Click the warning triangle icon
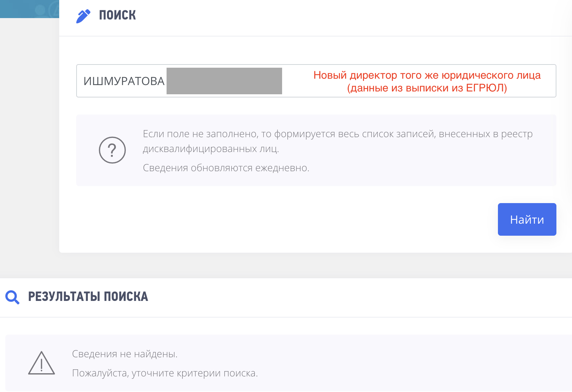The height and width of the screenshot is (392, 572). [x=41, y=363]
